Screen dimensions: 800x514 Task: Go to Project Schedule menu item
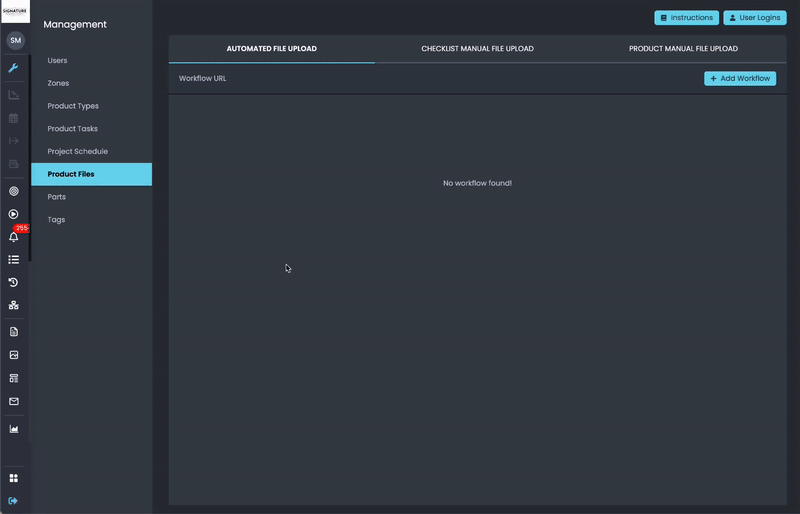[x=77, y=151]
